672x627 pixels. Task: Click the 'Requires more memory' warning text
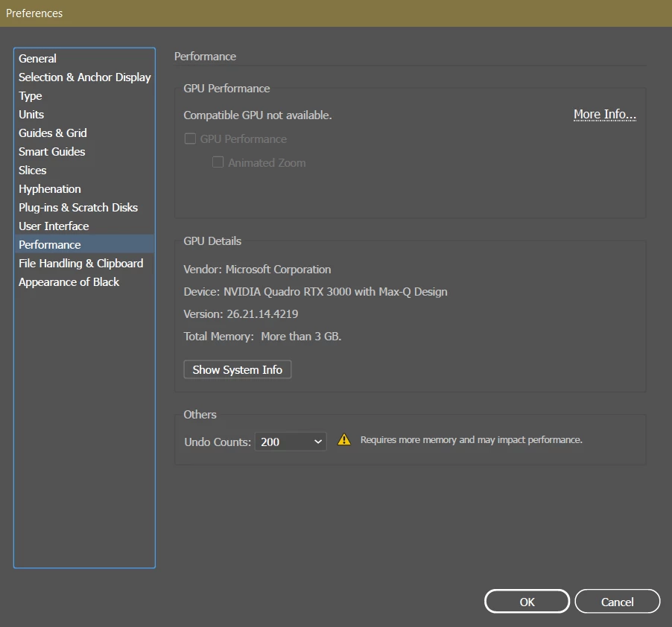(471, 440)
